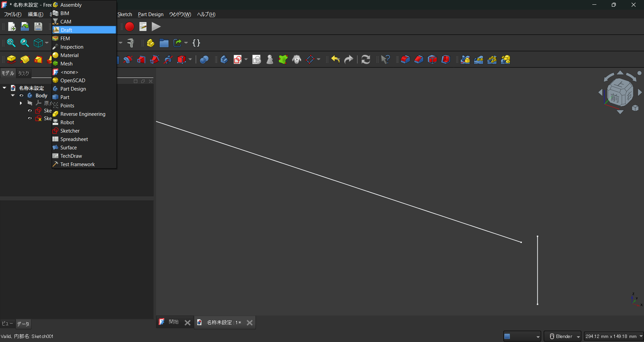Start macro recording with the red circle

tap(130, 27)
